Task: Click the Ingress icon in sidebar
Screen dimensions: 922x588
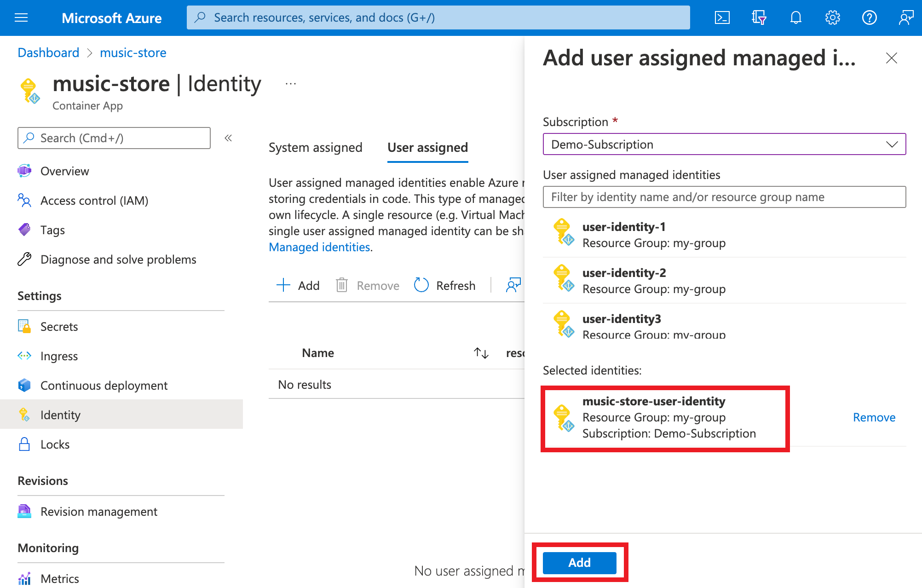Action: [23, 355]
